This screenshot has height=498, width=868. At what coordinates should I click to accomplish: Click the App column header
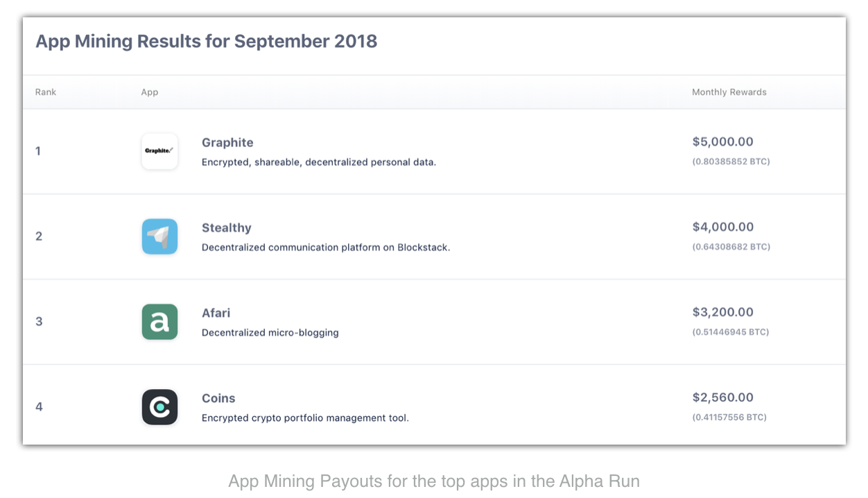(x=150, y=92)
